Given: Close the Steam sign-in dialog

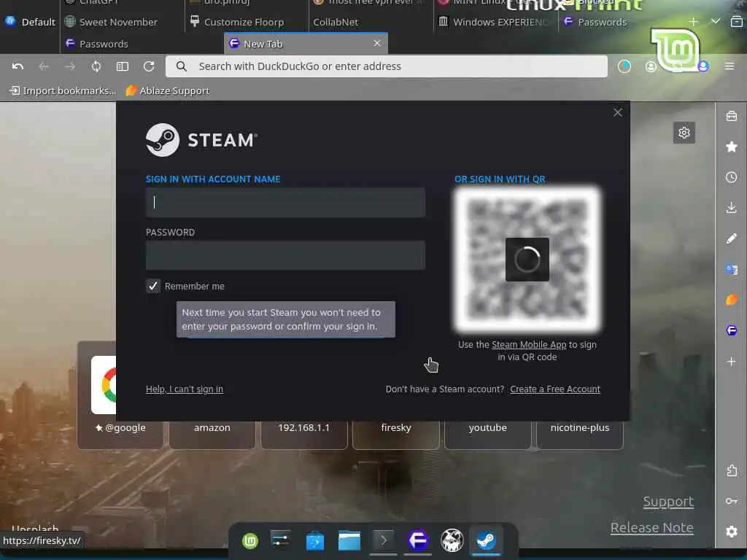Looking at the screenshot, I should tap(617, 112).
